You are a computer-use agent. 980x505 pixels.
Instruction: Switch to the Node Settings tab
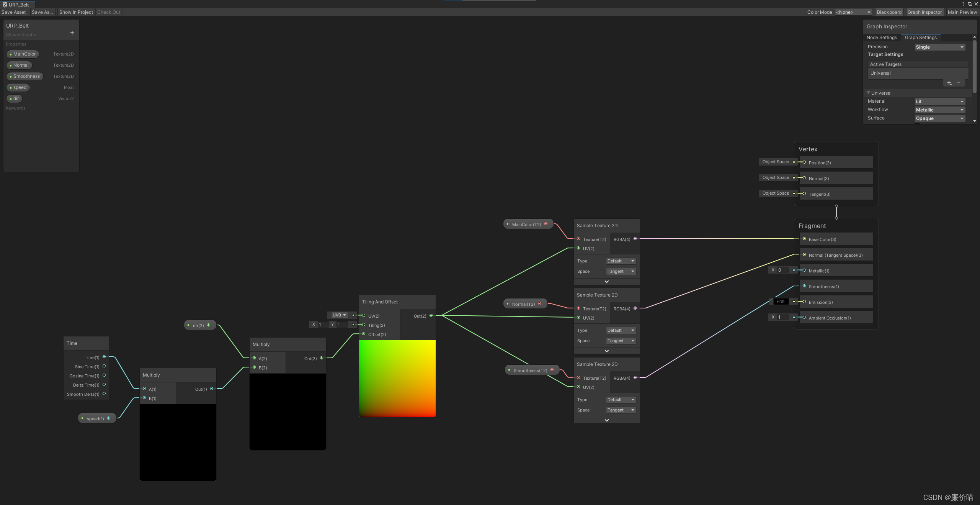(x=882, y=38)
